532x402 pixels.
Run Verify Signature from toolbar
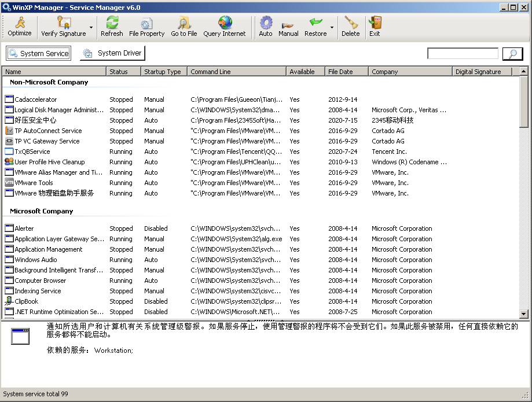(x=63, y=27)
